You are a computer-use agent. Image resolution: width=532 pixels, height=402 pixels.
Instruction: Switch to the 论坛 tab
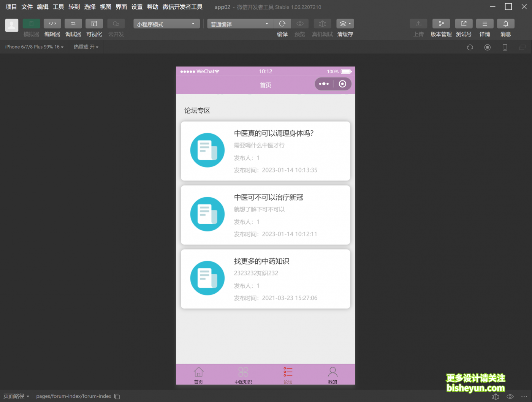click(x=288, y=375)
